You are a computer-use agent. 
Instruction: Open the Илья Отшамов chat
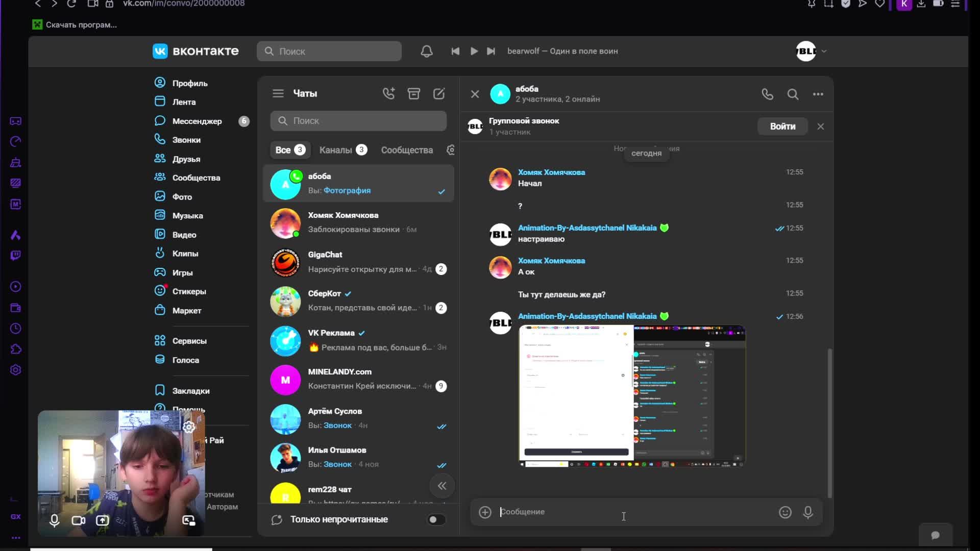click(358, 457)
